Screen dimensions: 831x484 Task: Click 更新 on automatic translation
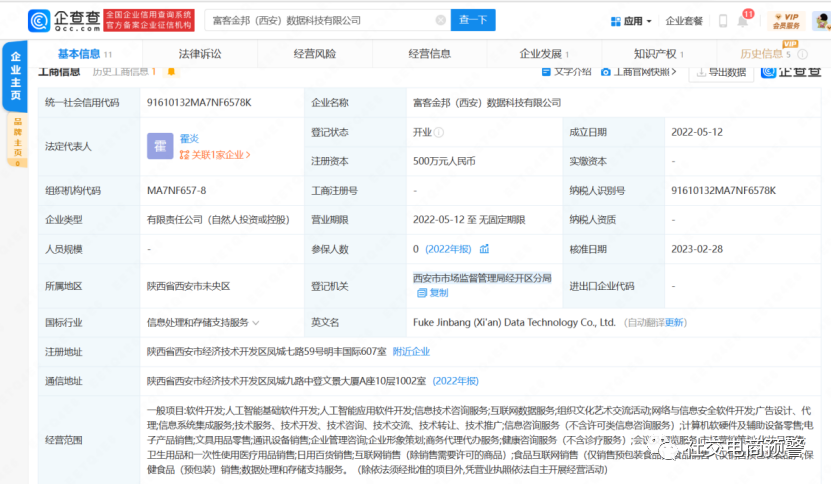[x=675, y=322]
